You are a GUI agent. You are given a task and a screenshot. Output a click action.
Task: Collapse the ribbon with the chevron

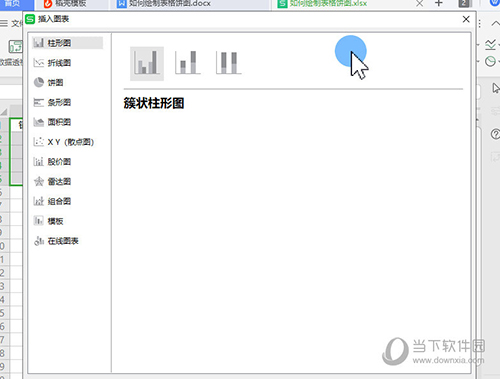click(495, 24)
